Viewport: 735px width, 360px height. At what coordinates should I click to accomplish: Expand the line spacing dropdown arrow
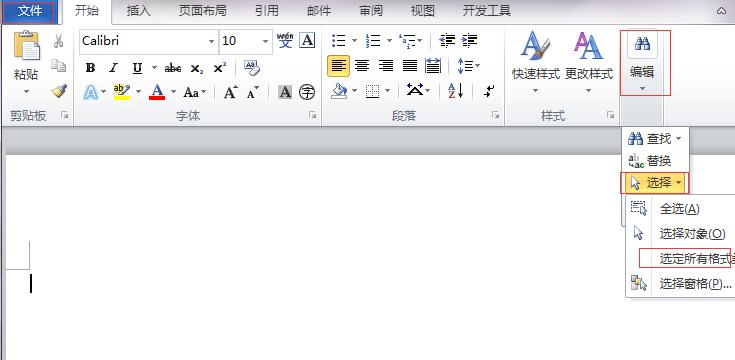[477, 66]
